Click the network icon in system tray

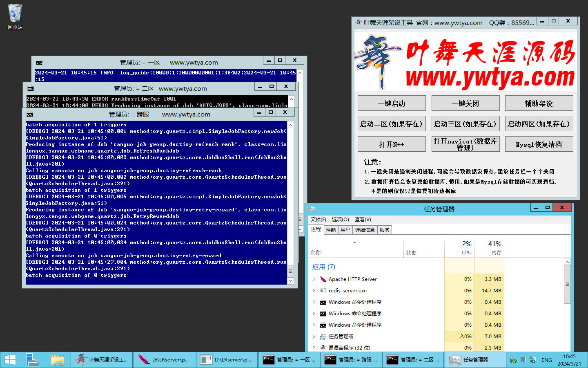pyautogui.click(x=532, y=360)
